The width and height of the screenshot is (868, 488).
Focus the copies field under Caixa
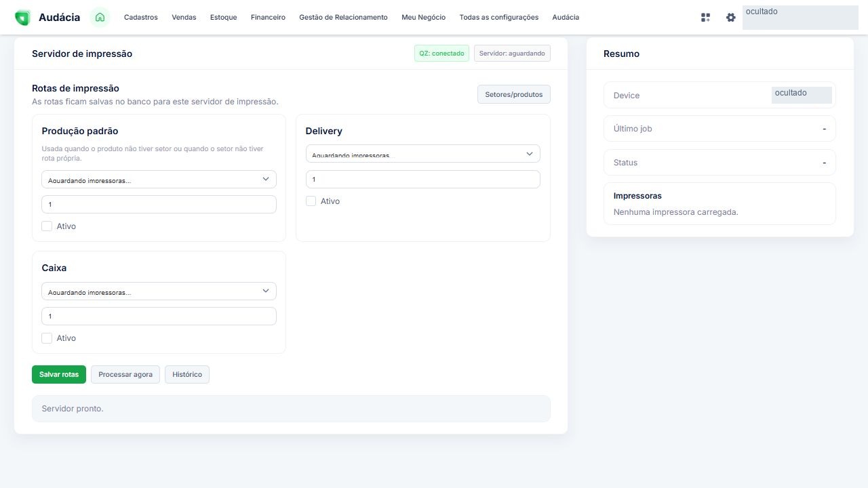[x=159, y=316]
